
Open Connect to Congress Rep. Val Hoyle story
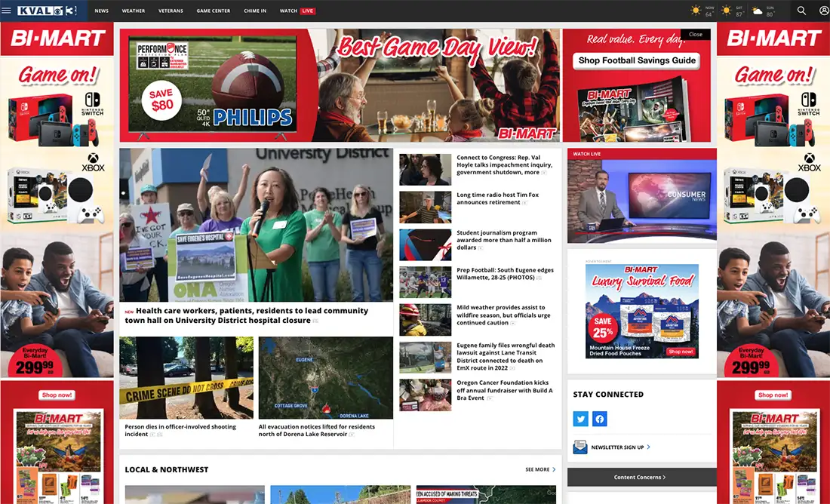click(x=506, y=164)
